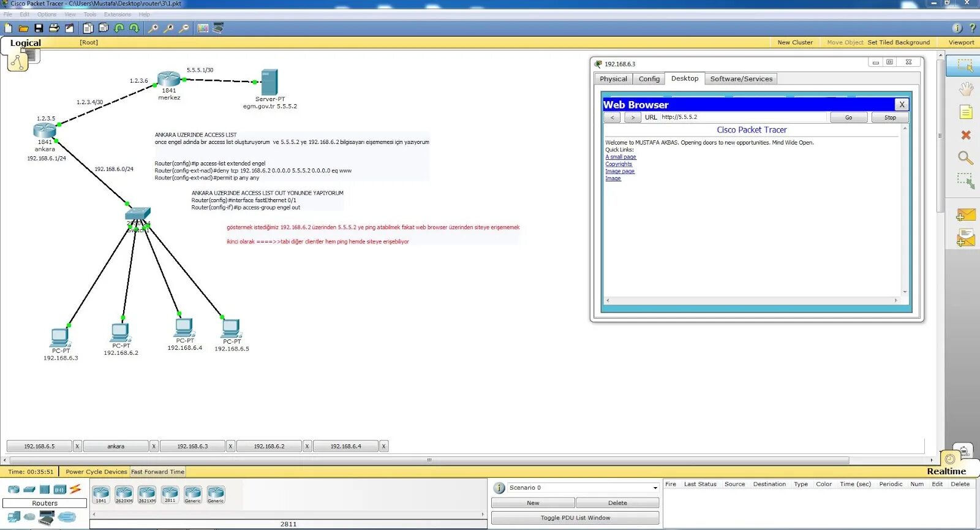Image resolution: width=980 pixels, height=530 pixels.
Task: Click the egm.gov.tr Server-PT device
Action: click(269, 82)
